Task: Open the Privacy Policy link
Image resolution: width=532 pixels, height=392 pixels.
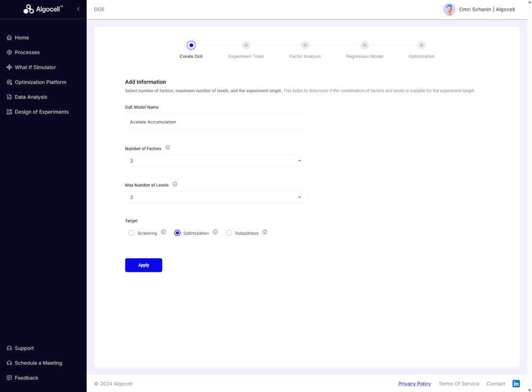Action: 415,384
